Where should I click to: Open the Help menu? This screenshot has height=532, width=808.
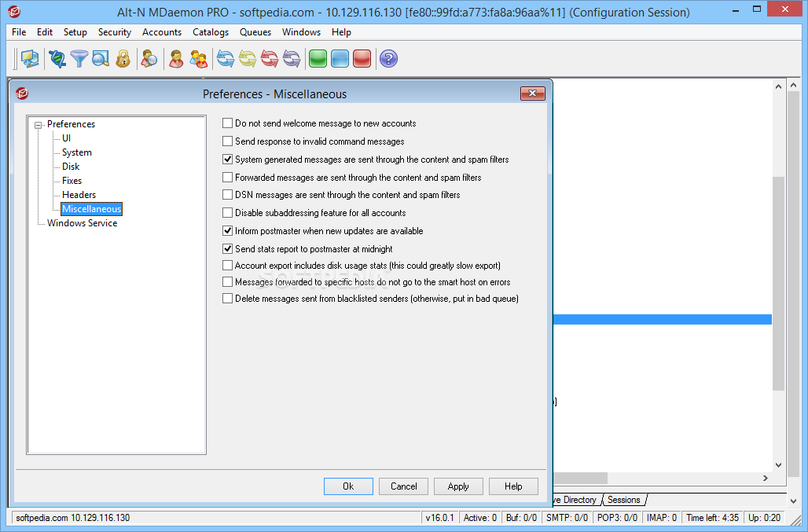pyautogui.click(x=341, y=32)
